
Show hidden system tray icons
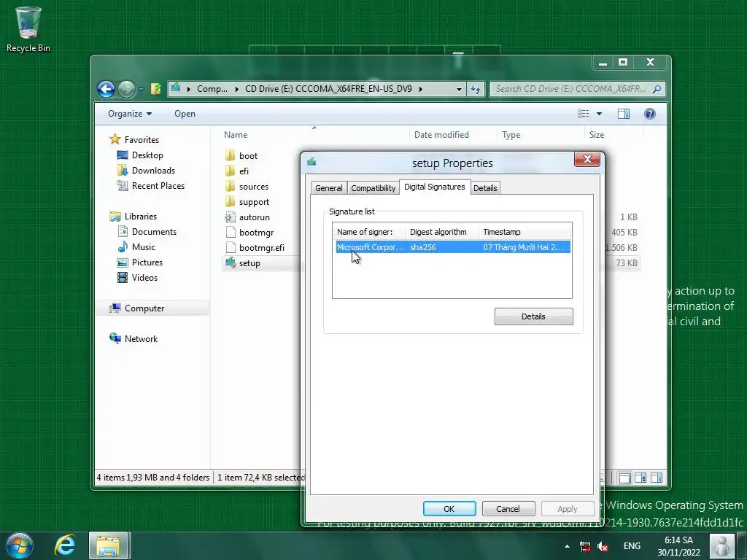567,546
